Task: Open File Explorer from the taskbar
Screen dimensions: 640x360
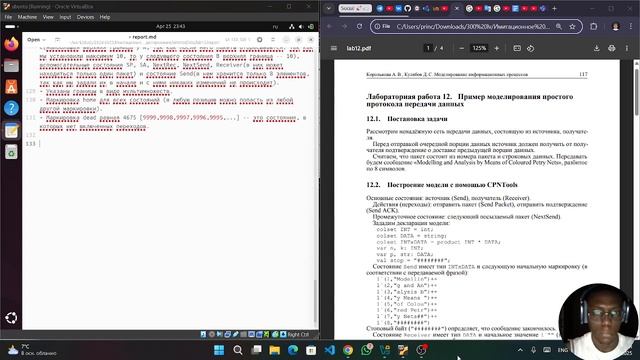Action: [x=274, y=350]
